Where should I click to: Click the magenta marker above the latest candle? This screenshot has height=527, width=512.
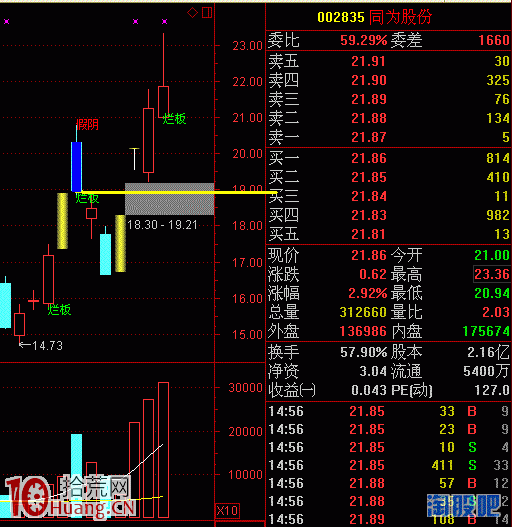click(x=164, y=22)
